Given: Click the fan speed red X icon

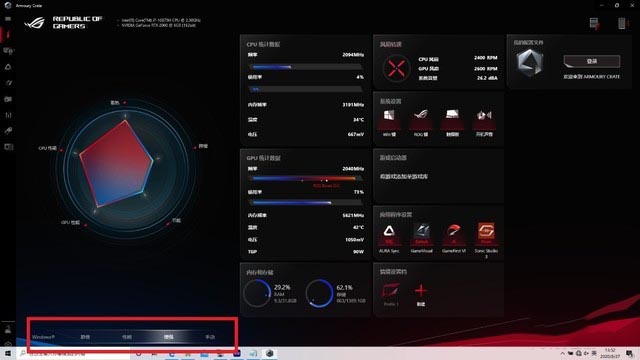Looking at the screenshot, I should click(x=396, y=68).
